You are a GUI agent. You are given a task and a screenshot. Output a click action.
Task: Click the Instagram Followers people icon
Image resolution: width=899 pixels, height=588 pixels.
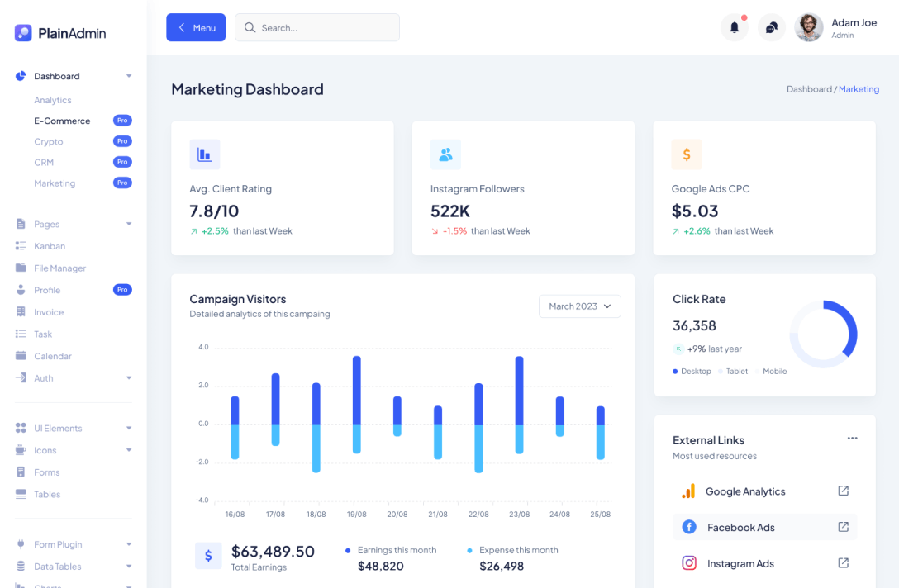pos(445,154)
